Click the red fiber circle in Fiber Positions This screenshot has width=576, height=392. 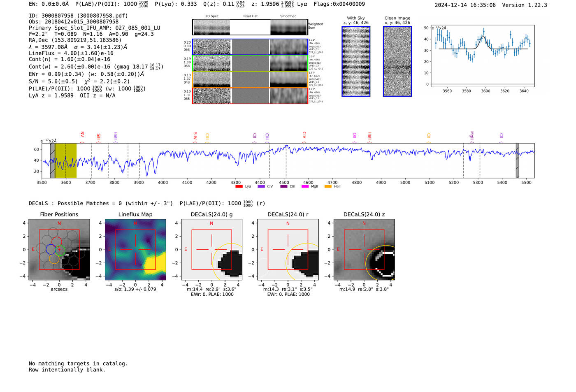[x=57, y=242]
